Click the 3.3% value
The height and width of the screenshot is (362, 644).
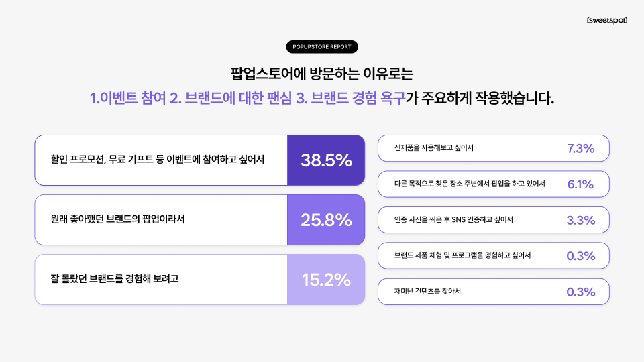click(x=581, y=220)
